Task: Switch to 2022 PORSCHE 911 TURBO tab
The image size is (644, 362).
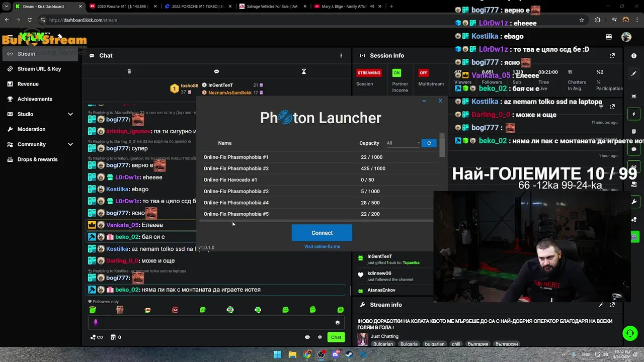Action: point(198,7)
